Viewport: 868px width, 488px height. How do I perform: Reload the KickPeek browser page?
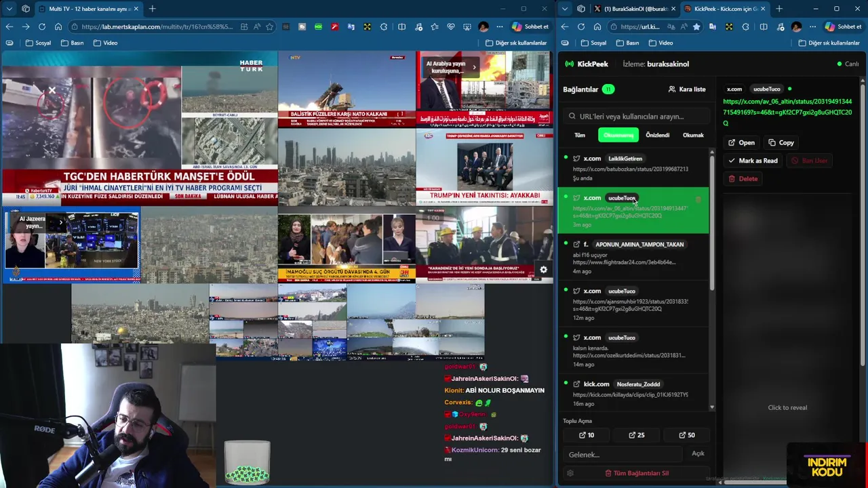581,26
